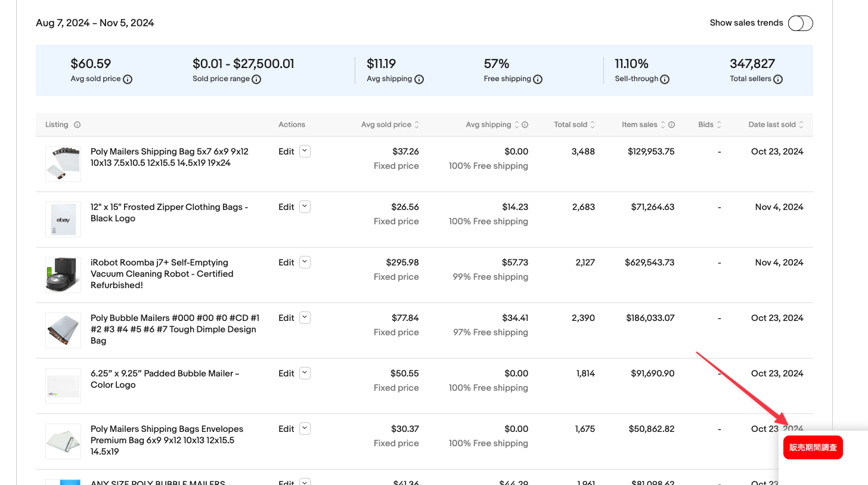868x485 pixels.
Task: Click the 99% Free shipping text
Action: tap(491, 277)
